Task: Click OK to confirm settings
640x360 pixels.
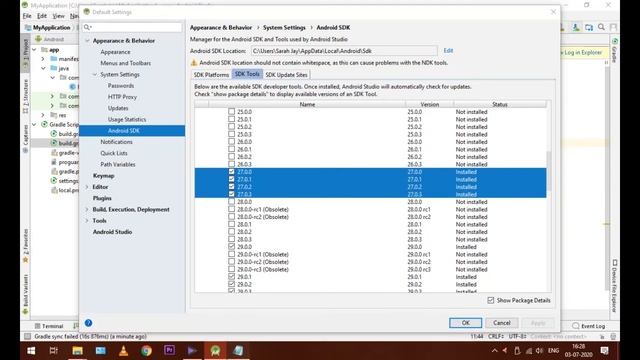Action: [465, 323]
